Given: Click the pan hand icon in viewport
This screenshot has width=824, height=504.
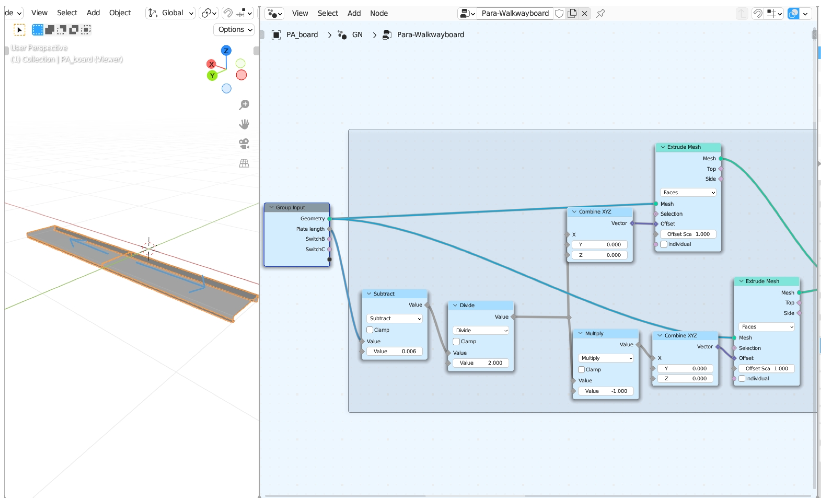Looking at the screenshot, I should (x=244, y=124).
